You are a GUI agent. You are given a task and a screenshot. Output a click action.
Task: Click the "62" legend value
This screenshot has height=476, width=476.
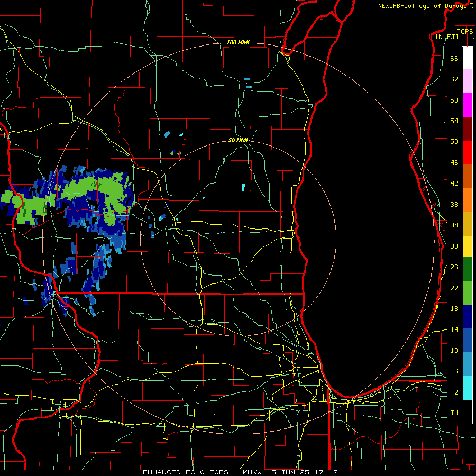454,79
